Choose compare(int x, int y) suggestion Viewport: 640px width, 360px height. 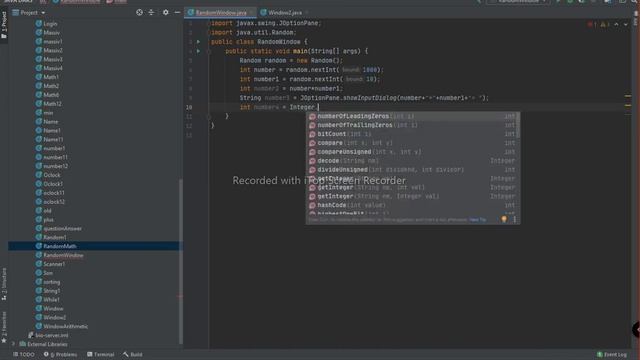click(x=411, y=143)
